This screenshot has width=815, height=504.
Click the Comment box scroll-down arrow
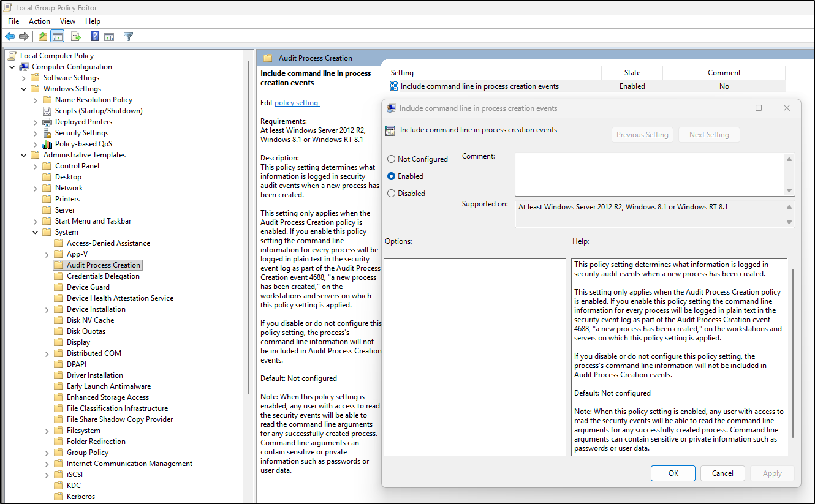click(789, 190)
